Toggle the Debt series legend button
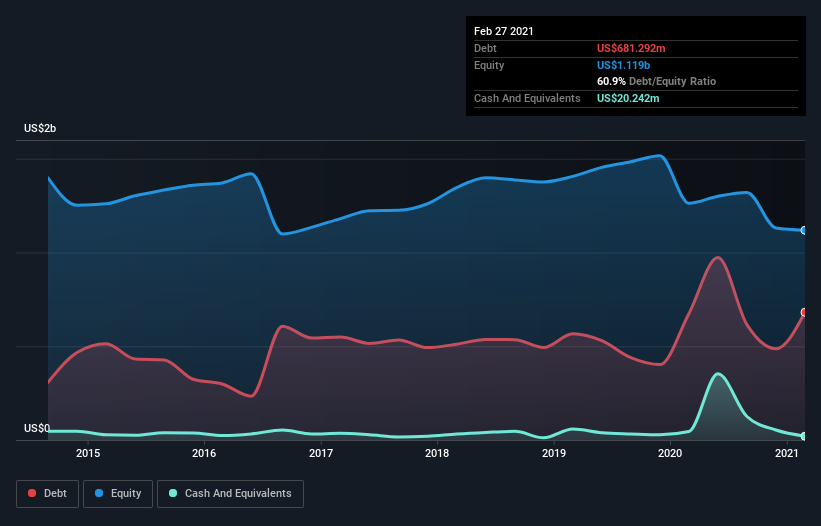 [x=47, y=494]
